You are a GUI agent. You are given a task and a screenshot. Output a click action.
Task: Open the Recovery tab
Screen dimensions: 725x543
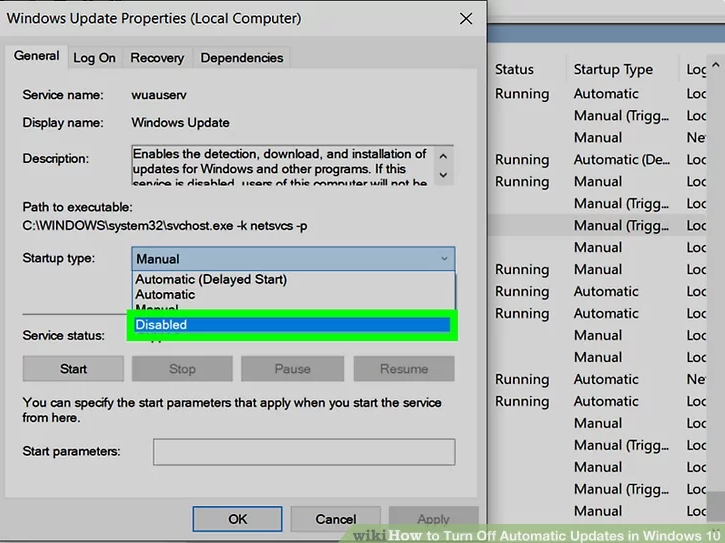click(157, 58)
